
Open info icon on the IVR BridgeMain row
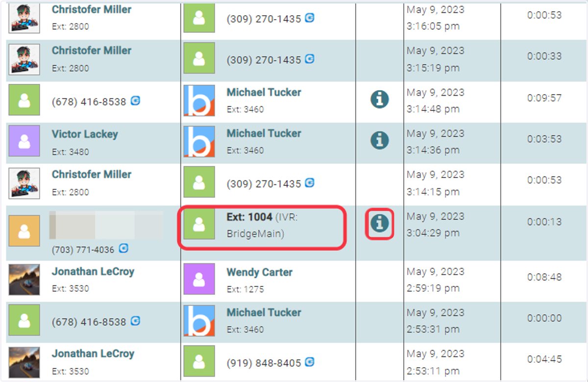click(x=379, y=223)
